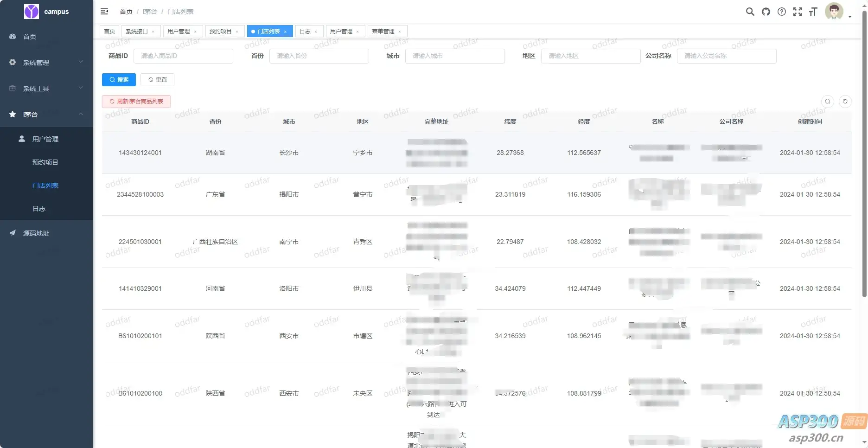The image size is (868, 448).
Task: Click the page vertical scrollbar
Action: tap(864, 153)
